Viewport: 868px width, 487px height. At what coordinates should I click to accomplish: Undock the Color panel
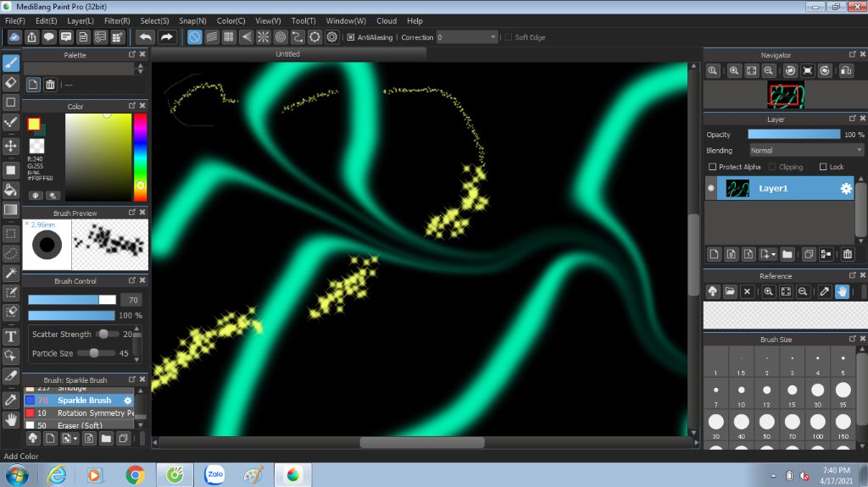(x=131, y=106)
